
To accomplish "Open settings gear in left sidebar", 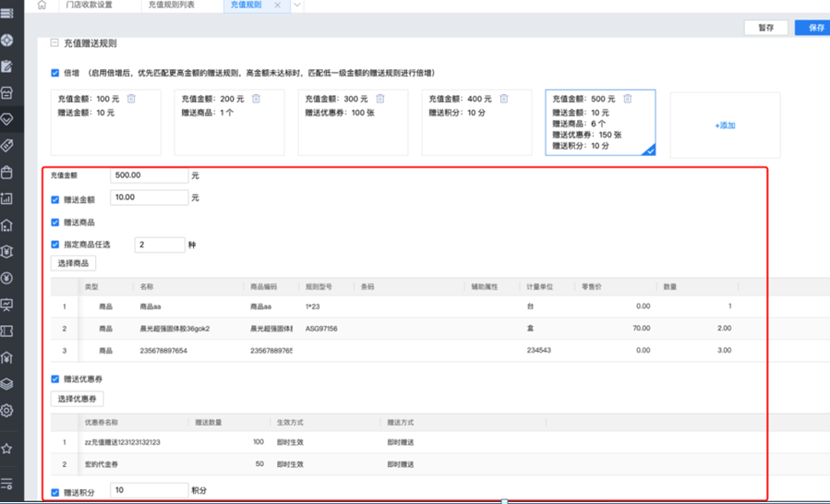I will pyautogui.click(x=7, y=410).
